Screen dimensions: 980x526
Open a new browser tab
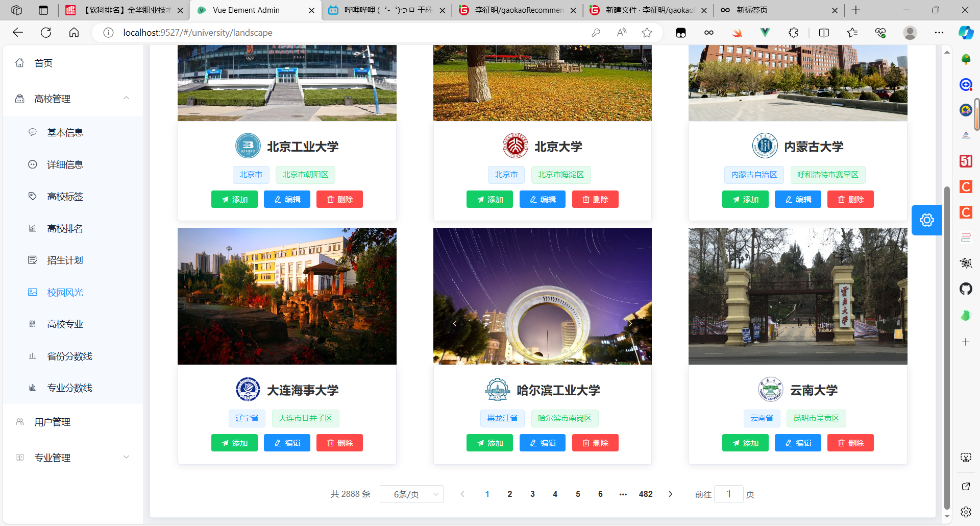click(856, 10)
